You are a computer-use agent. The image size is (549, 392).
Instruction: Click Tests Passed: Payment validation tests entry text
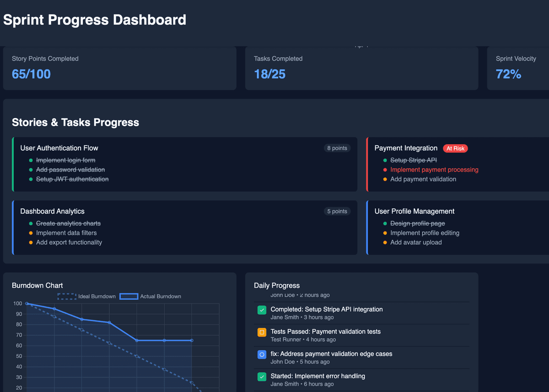326,332
